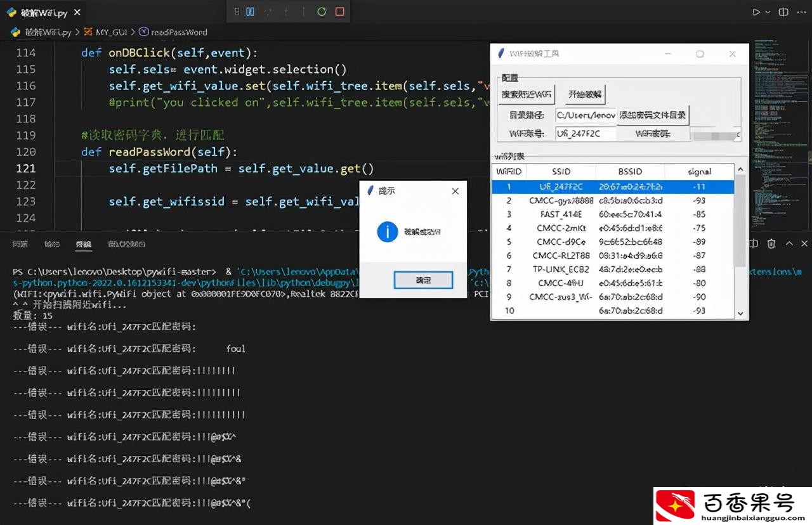812x525 pixels.
Task: Click the WiFiID column header
Action: coord(509,171)
